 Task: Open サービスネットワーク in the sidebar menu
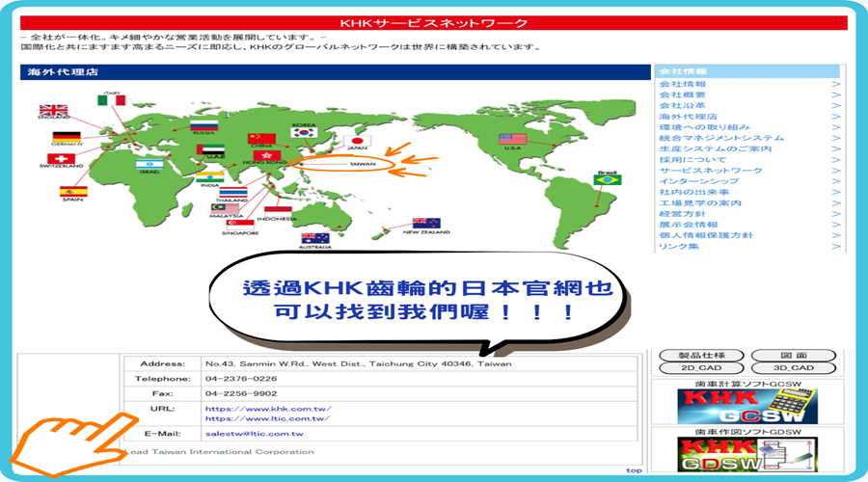pos(696,171)
